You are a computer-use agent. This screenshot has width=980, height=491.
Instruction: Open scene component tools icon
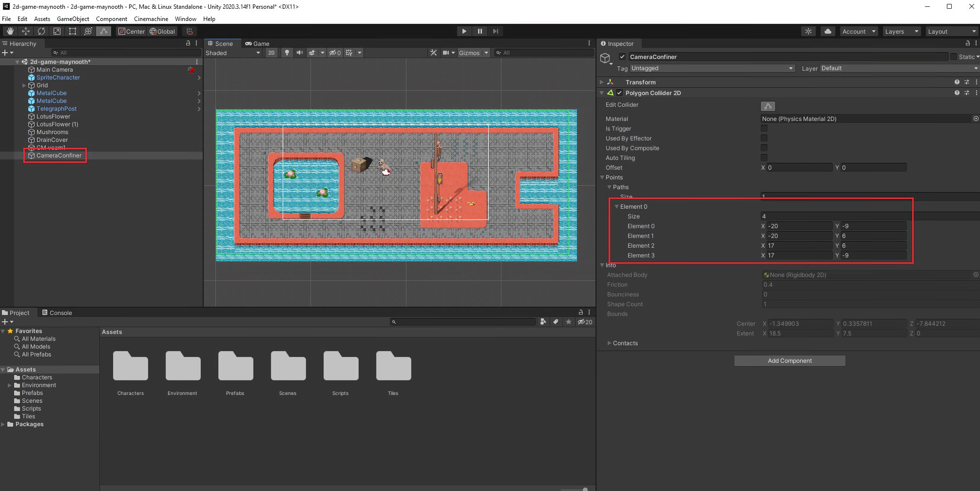(x=433, y=53)
